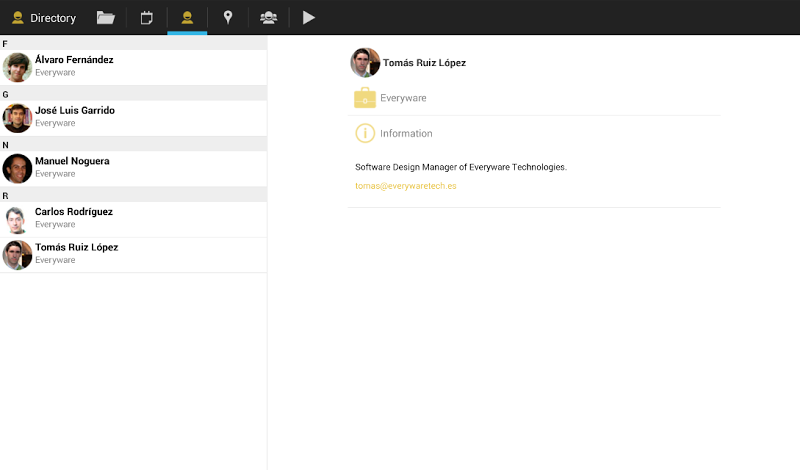Click the tomas@everywaretech.es email link
The height and width of the screenshot is (470, 800).
pyautogui.click(x=405, y=186)
